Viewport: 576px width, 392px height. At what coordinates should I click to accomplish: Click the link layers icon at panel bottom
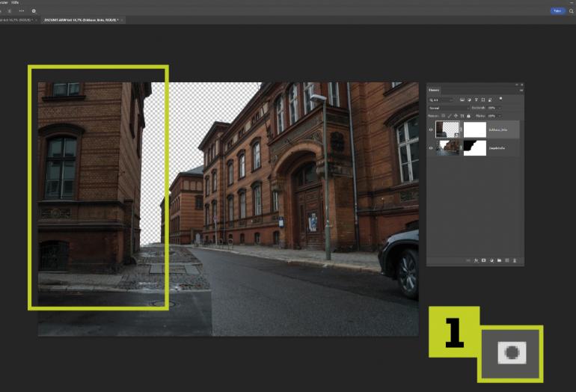pyautogui.click(x=468, y=260)
